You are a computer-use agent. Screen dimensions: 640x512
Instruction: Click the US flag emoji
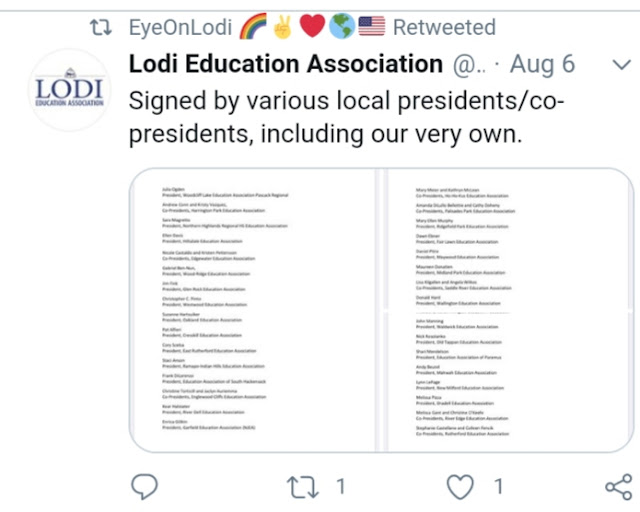click(372, 27)
